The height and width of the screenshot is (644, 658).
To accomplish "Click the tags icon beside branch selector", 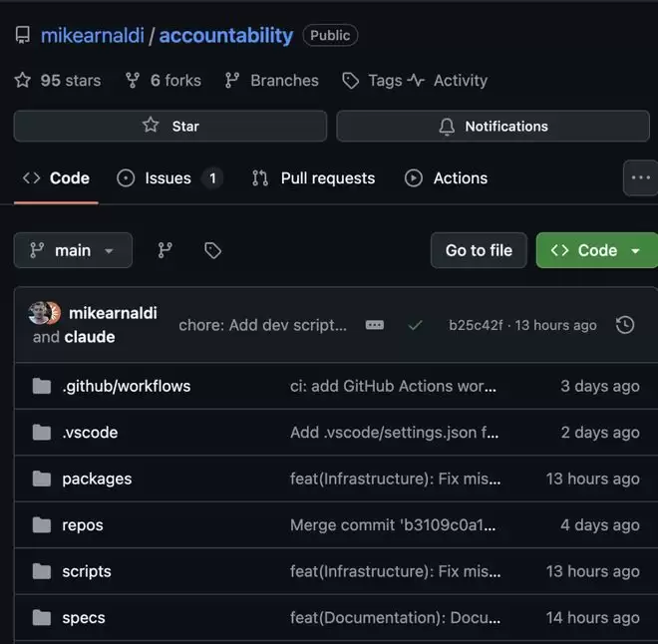I will 212,250.
